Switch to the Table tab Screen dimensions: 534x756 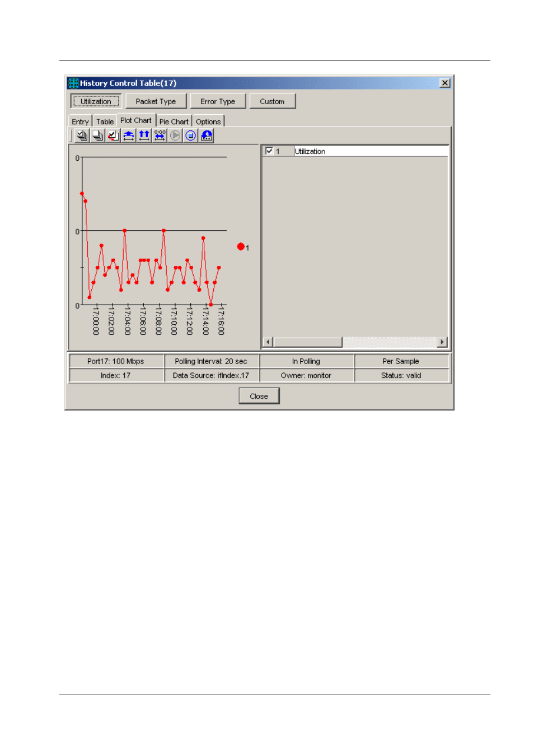tap(105, 122)
